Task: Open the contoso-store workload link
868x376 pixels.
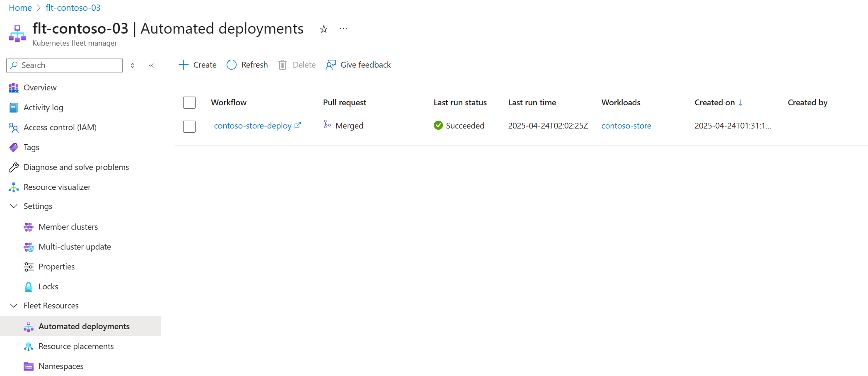Action: coord(626,126)
